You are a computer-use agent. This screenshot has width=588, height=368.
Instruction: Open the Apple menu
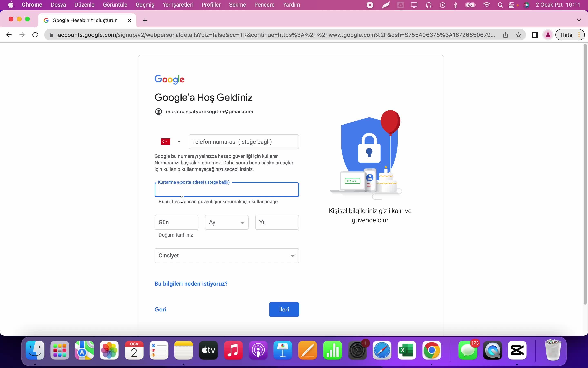(11, 5)
